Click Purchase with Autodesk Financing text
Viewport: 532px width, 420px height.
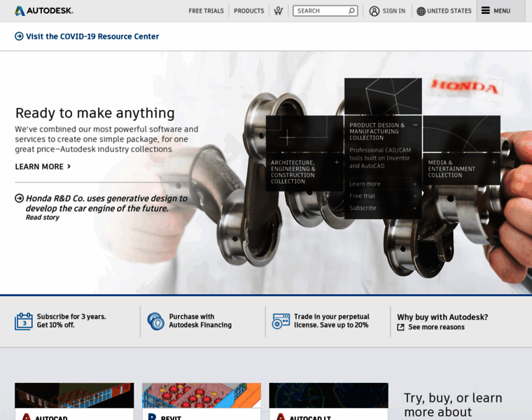click(200, 321)
